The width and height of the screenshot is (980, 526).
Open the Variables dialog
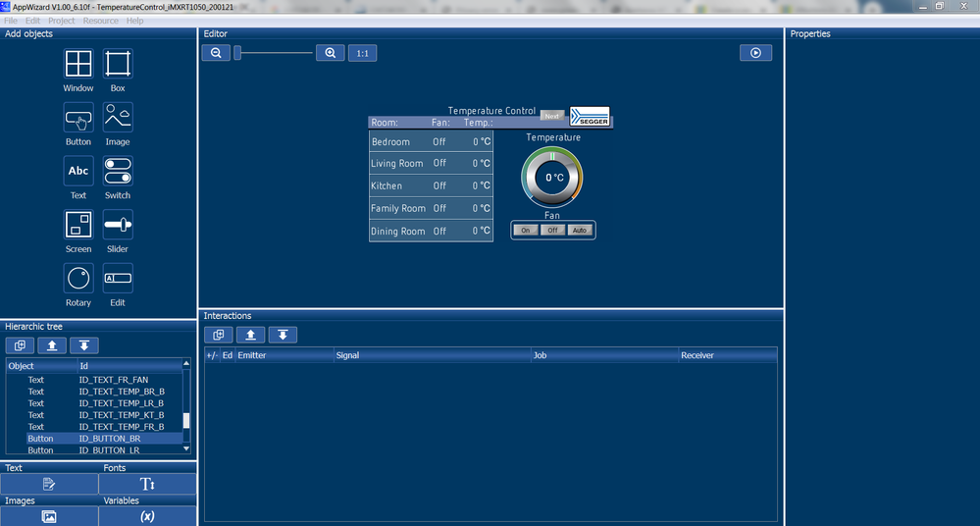147,516
